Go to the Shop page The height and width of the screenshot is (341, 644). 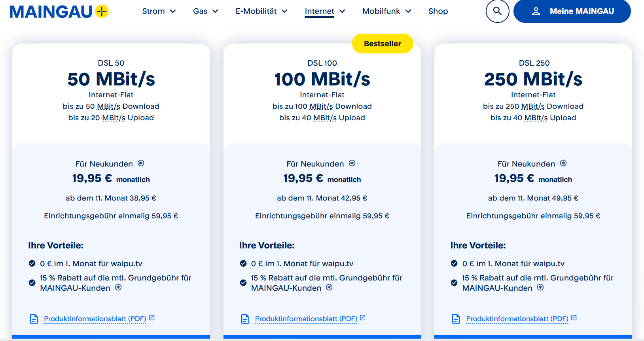438,11
